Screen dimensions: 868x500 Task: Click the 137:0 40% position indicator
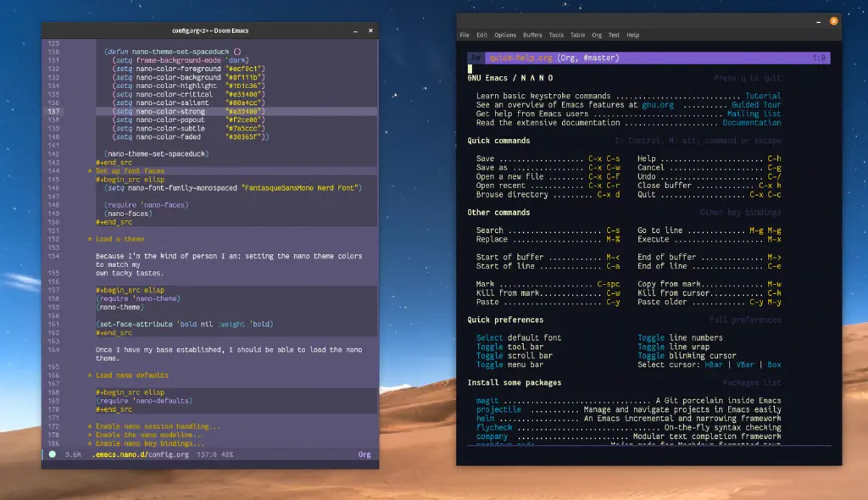(x=214, y=454)
